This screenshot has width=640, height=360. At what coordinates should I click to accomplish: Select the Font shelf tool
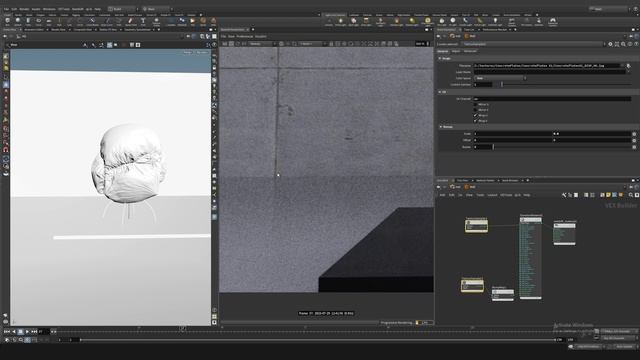(x=143, y=21)
